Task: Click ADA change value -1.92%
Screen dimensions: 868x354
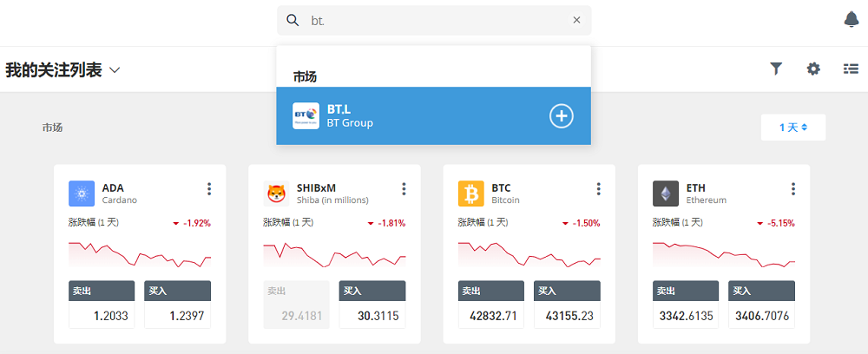Action: click(197, 224)
